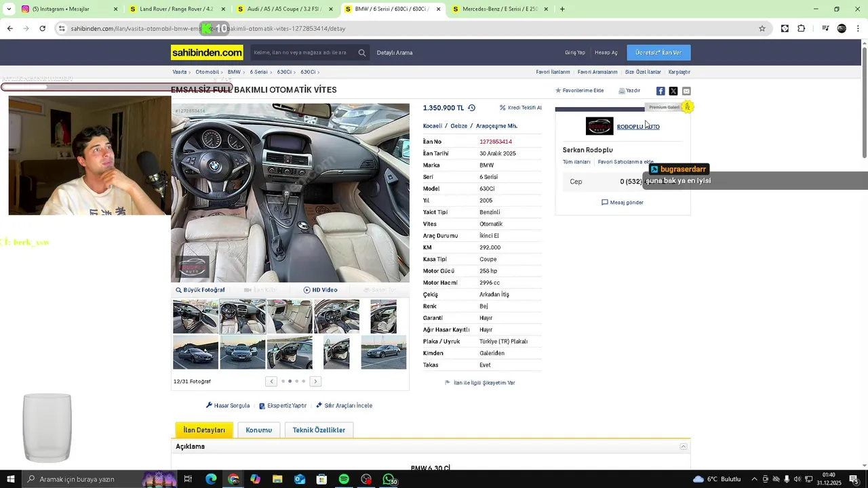Open the browser extensions puzzle icon
Screen dimensions: 868x488
(x=802, y=28)
